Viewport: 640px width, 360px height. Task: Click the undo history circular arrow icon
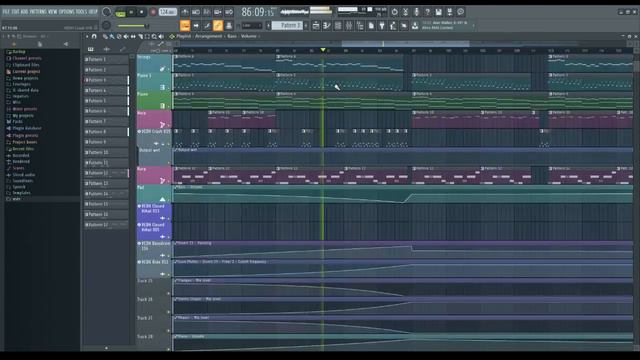pos(394,12)
